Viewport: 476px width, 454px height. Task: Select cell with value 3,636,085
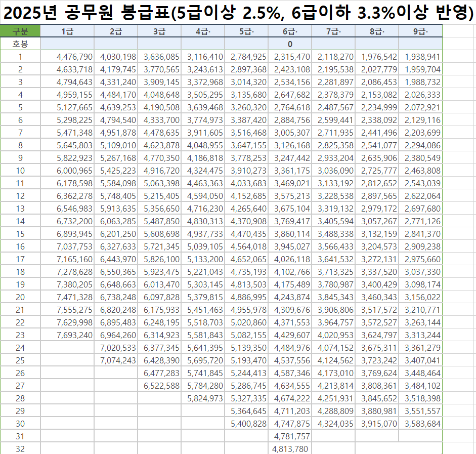click(x=159, y=57)
